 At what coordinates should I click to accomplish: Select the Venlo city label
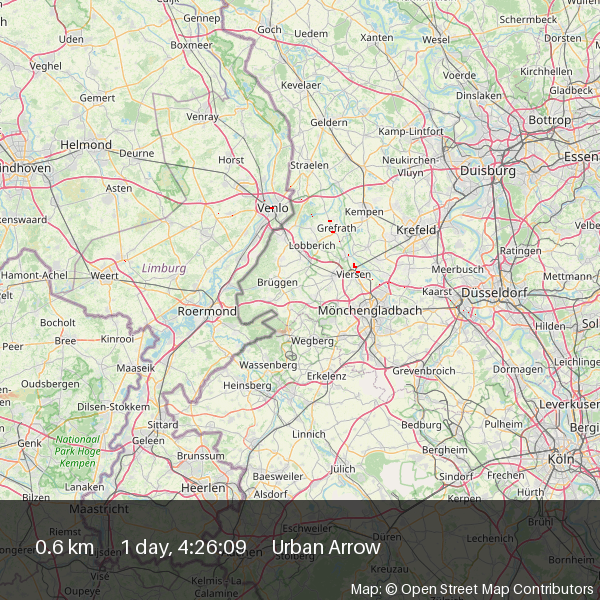pyautogui.click(x=273, y=208)
